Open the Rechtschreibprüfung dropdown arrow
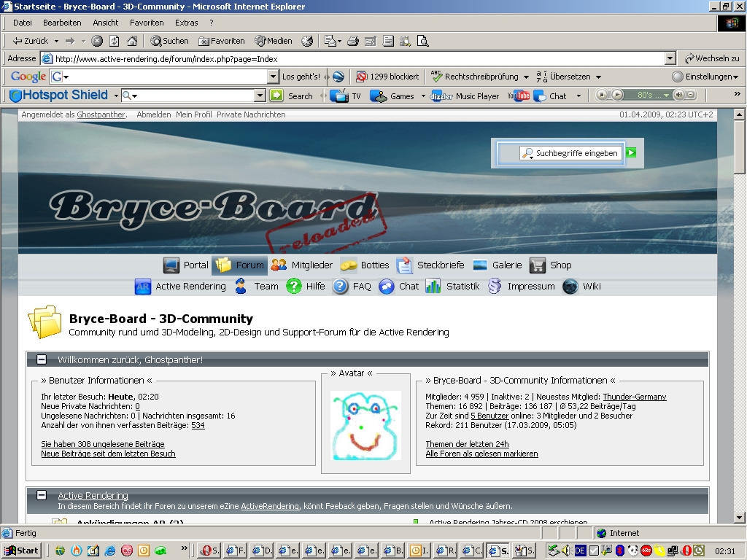747x560 pixels. point(526,77)
